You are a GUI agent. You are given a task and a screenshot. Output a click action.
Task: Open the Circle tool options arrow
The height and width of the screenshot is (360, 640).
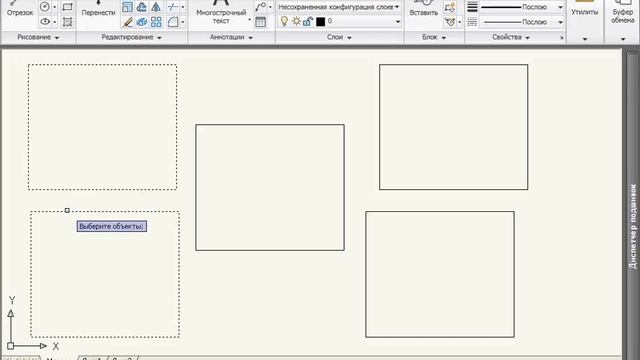55,7
